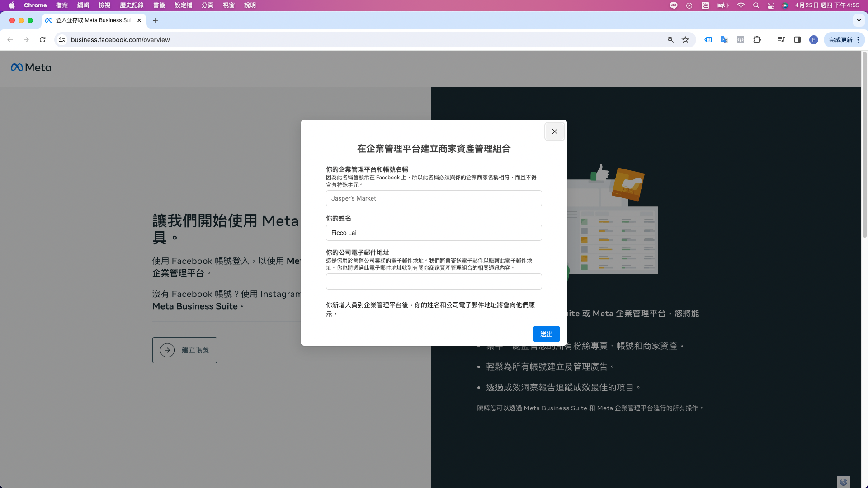This screenshot has width=868, height=488.
Task: Click the business account name field
Action: (434, 198)
